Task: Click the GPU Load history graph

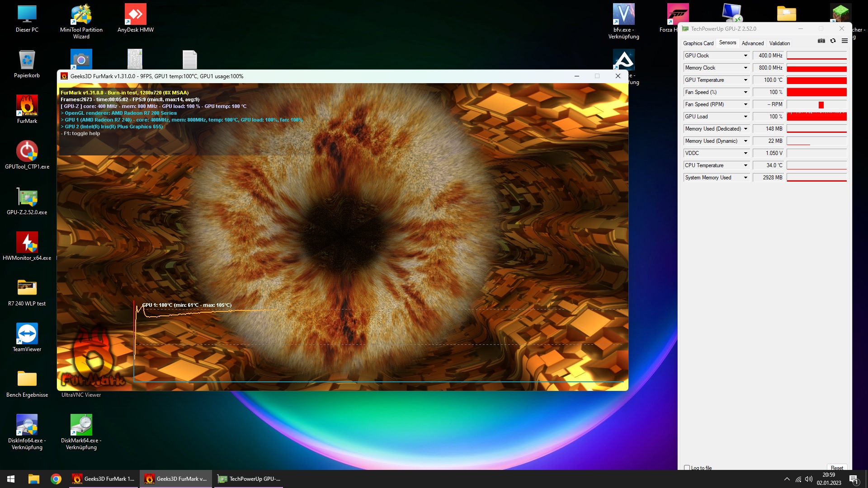Action: [816, 117]
